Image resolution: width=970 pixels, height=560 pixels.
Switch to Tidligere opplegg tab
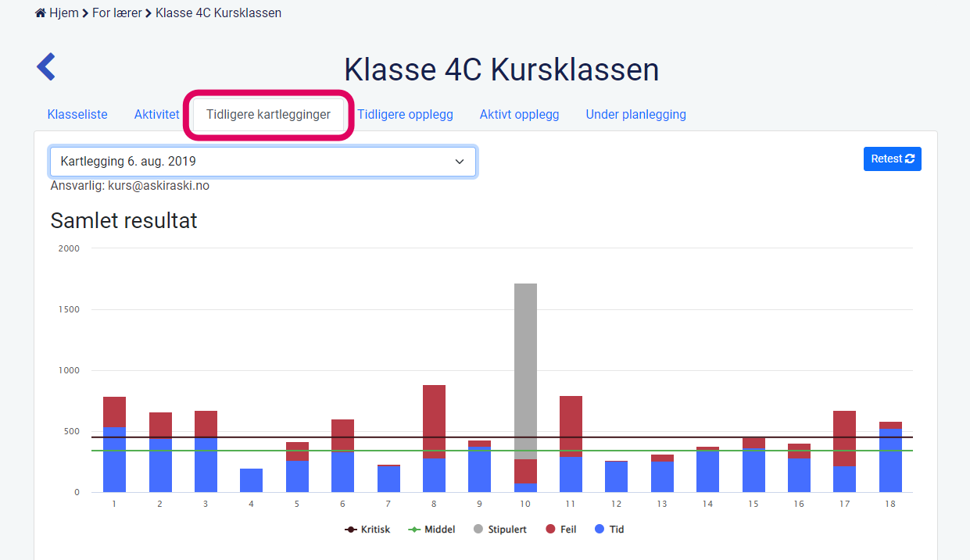[405, 114]
